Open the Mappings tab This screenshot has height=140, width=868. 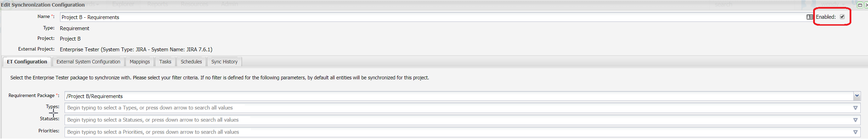coord(140,62)
